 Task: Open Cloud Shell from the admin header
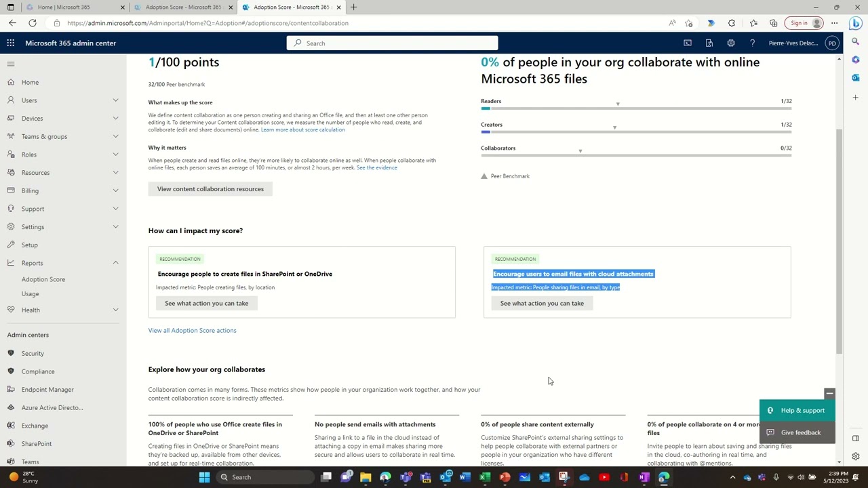pos(688,43)
